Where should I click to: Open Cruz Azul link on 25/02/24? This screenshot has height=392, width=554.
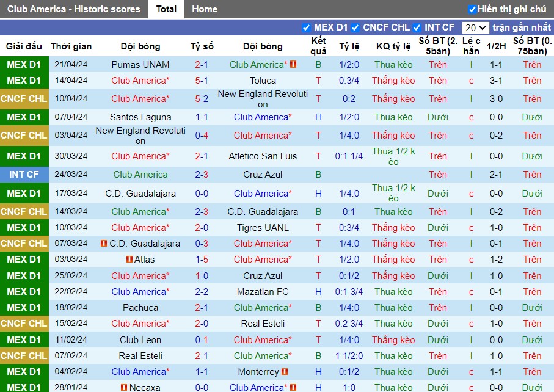click(263, 276)
